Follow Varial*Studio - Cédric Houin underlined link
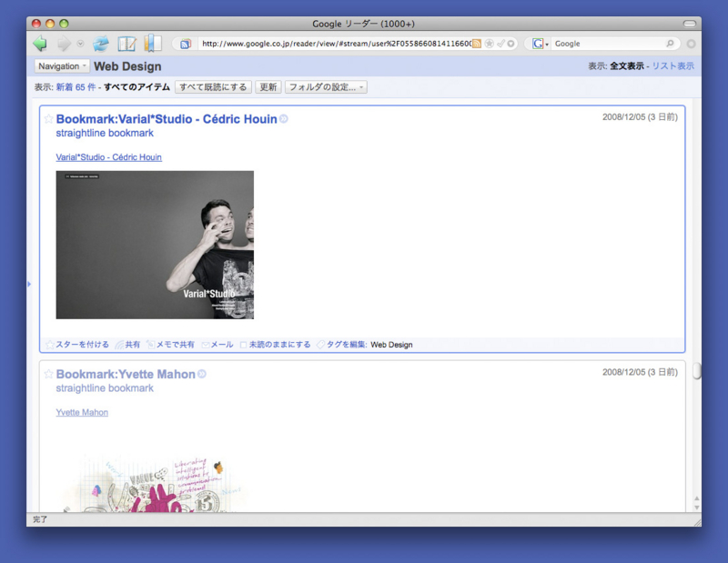 pos(108,157)
